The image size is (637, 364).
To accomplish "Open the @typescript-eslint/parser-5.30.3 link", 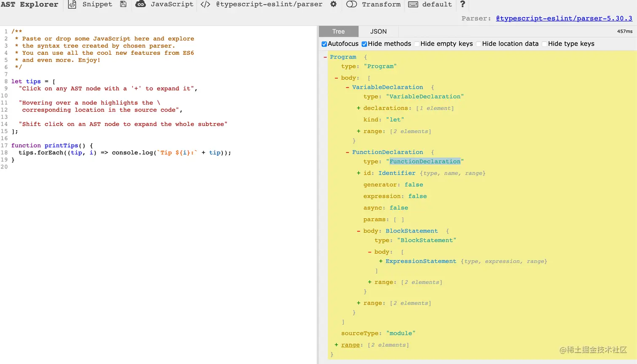I will tap(564, 18).
